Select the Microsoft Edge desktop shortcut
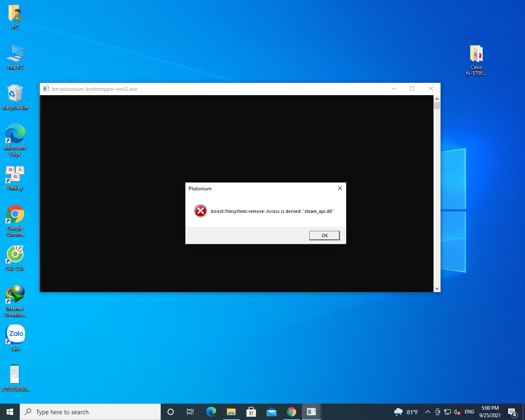Image resolution: width=525 pixels, height=420 pixels. click(x=15, y=140)
